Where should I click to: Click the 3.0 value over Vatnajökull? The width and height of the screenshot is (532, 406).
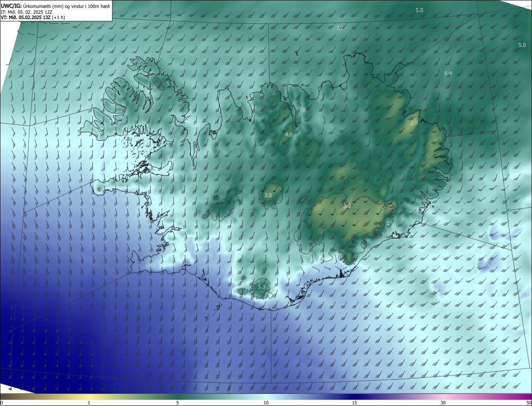347,206
